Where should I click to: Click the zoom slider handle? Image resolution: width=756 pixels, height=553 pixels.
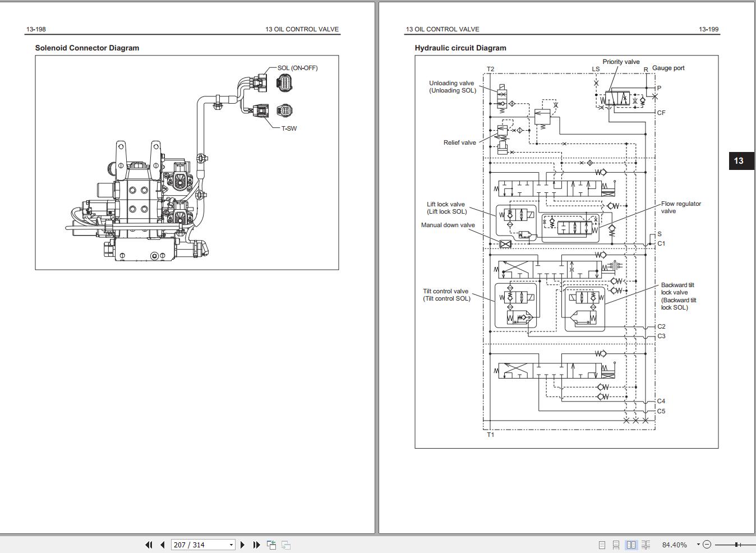(x=736, y=545)
